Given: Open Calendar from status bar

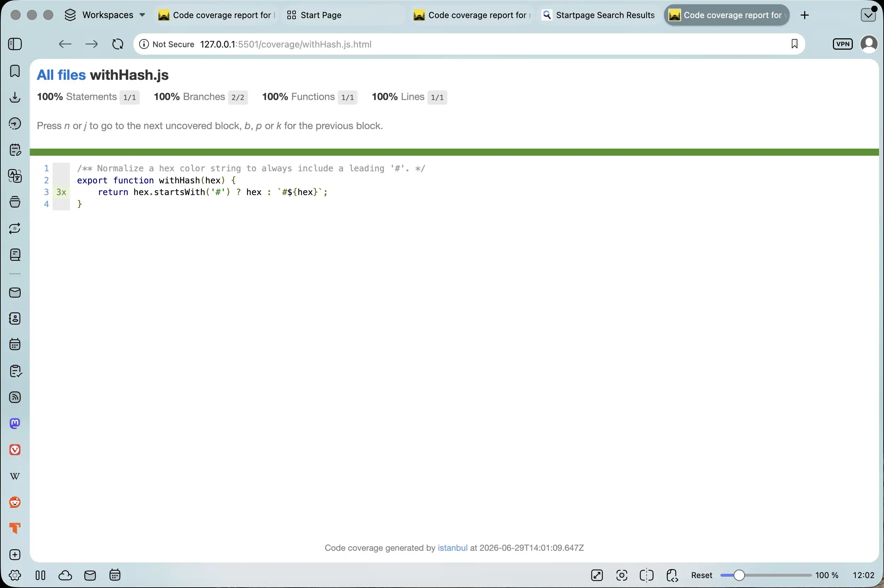Looking at the screenshot, I should 115,575.
